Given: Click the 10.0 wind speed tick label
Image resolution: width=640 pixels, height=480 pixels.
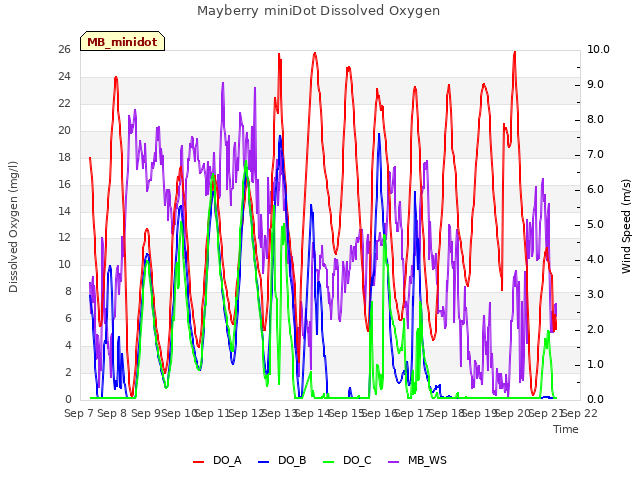Looking at the screenshot, I should (598, 49).
